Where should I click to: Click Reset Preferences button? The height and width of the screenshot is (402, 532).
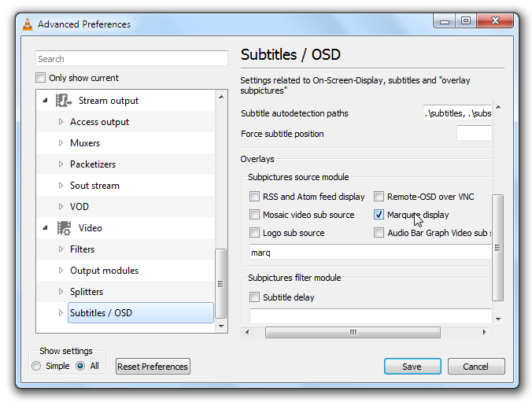pyautogui.click(x=153, y=367)
